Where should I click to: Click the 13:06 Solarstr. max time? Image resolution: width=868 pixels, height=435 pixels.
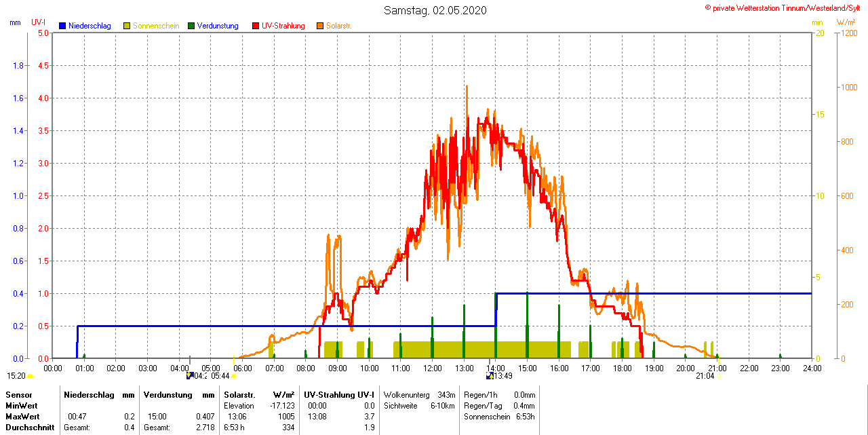[237, 416]
